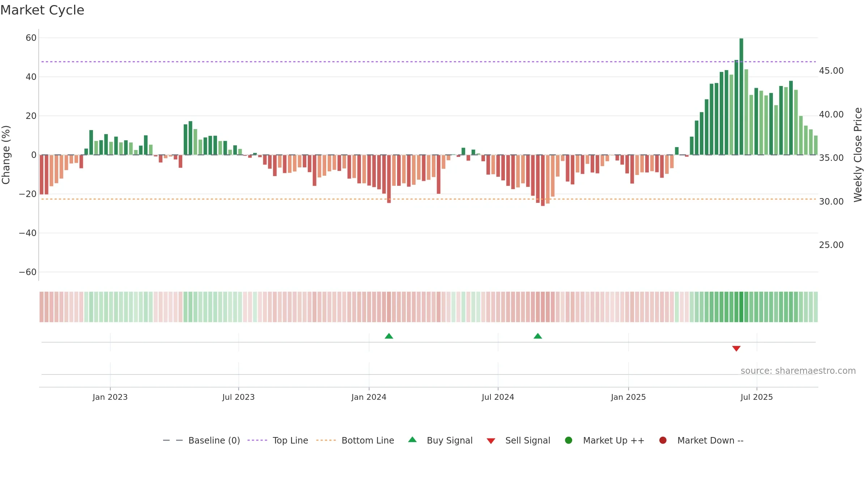Screen dimensions: 868x488
Task: Click the Market Cycle chart title
Action: (x=42, y=10)
